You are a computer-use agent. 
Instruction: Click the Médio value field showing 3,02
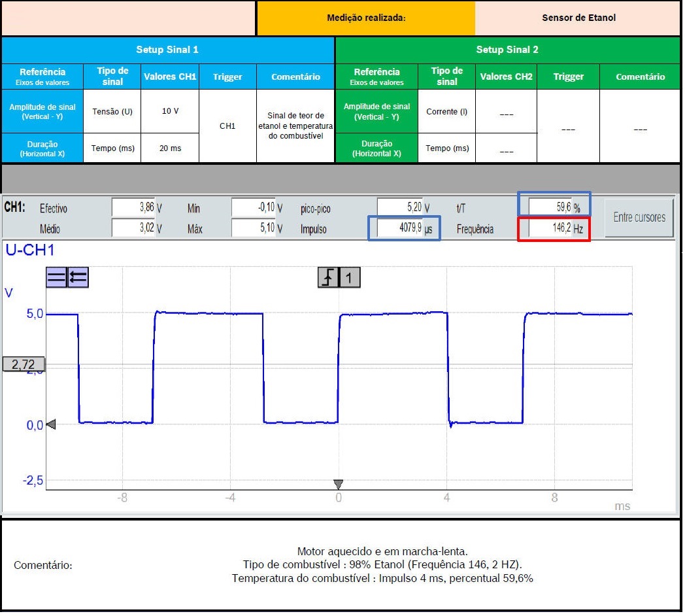[133, 230]
